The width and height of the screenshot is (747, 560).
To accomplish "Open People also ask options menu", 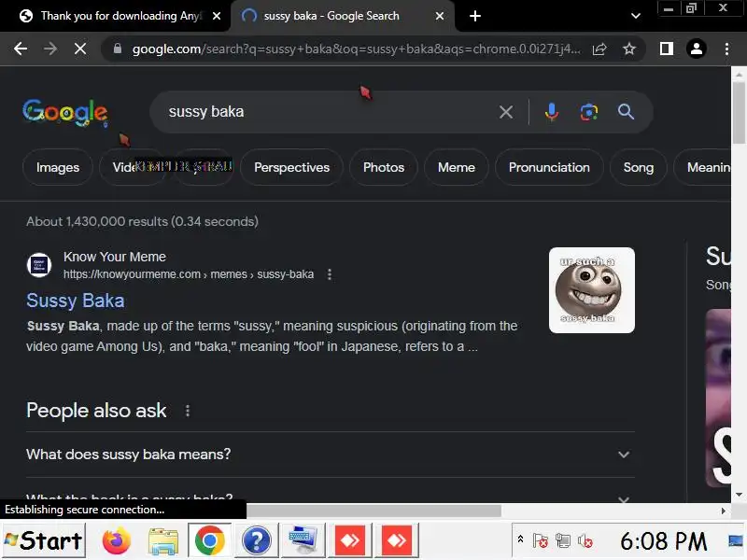I will pos(188,411).
